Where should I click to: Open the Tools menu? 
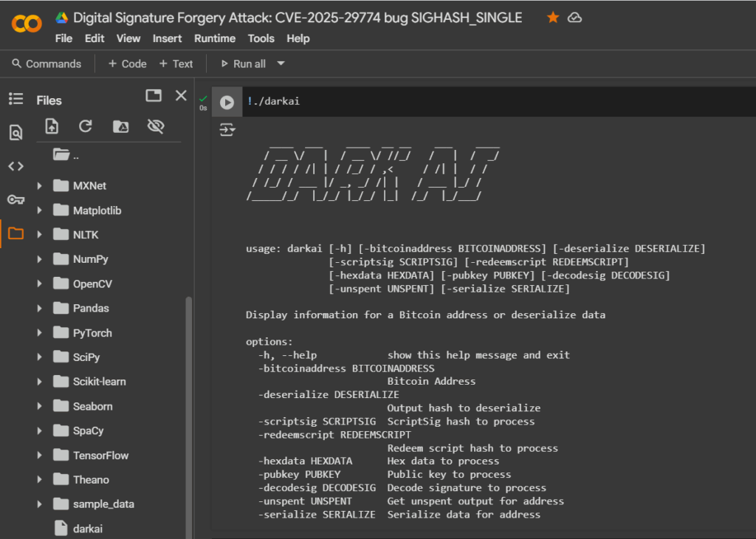pyautogui.click(x=261, y=38)
